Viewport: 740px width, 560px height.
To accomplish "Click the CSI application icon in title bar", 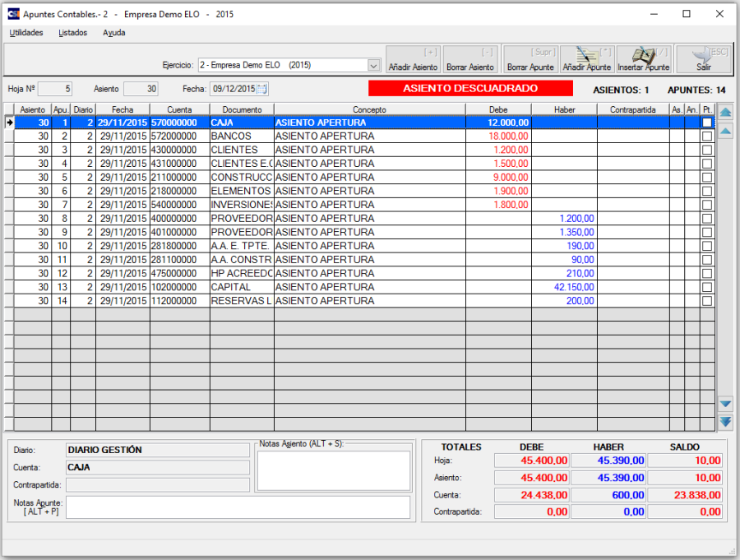I will [14, 14].
